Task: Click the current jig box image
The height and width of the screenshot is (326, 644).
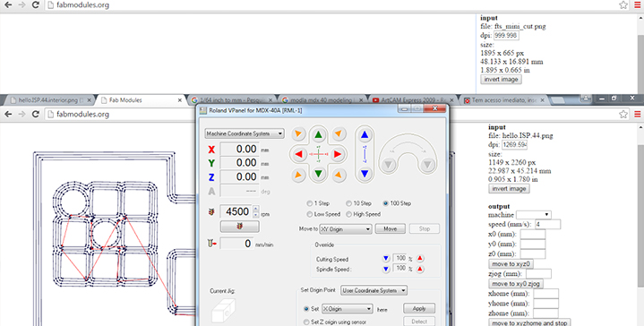Action: [223, 310]
